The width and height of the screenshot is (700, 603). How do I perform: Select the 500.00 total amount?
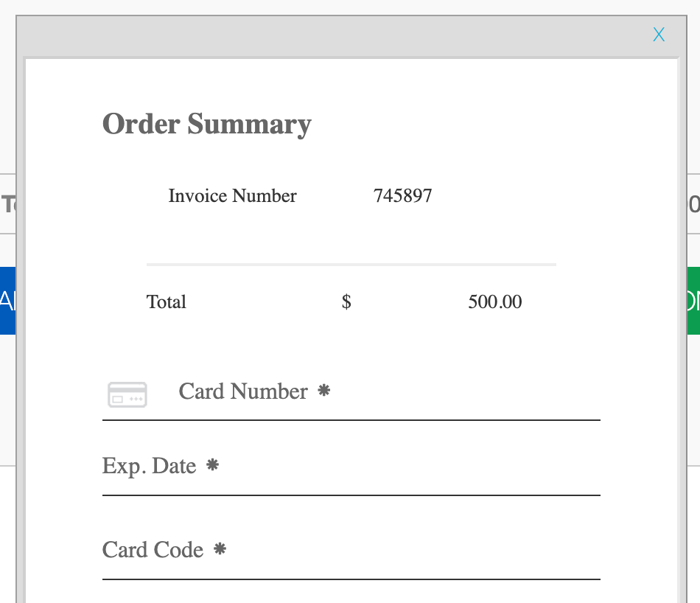point(494,302)
